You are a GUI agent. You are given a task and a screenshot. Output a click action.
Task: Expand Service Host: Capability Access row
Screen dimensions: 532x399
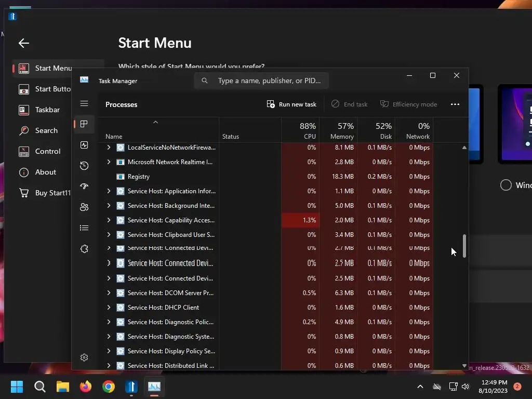point(109,220)
